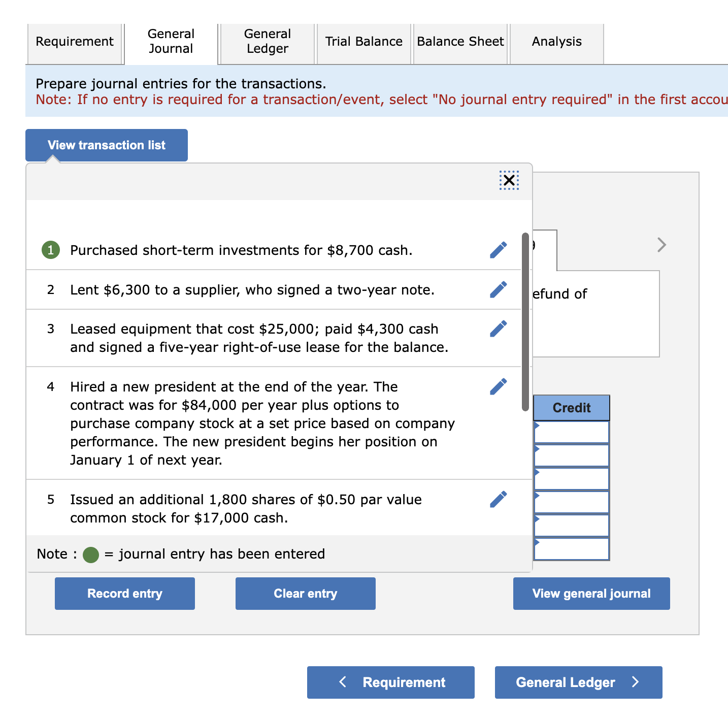This screenshot has width=728, height=718.
Task: Edit the stock issuance transaction pencil icon
Action: (x=498, y=499)
